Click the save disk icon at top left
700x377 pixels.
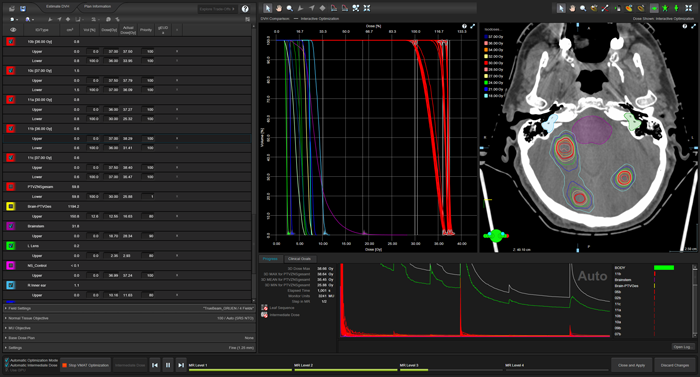click(x=23, y=8)
